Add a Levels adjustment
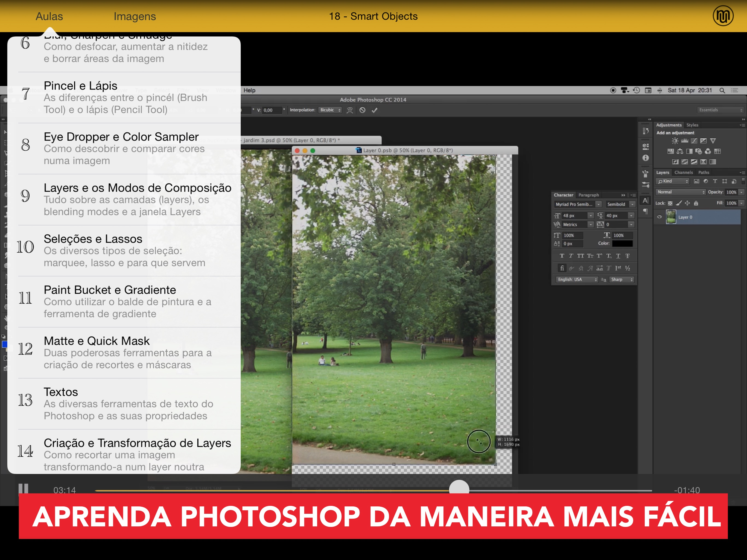The image size is (747, 560). 685,141
